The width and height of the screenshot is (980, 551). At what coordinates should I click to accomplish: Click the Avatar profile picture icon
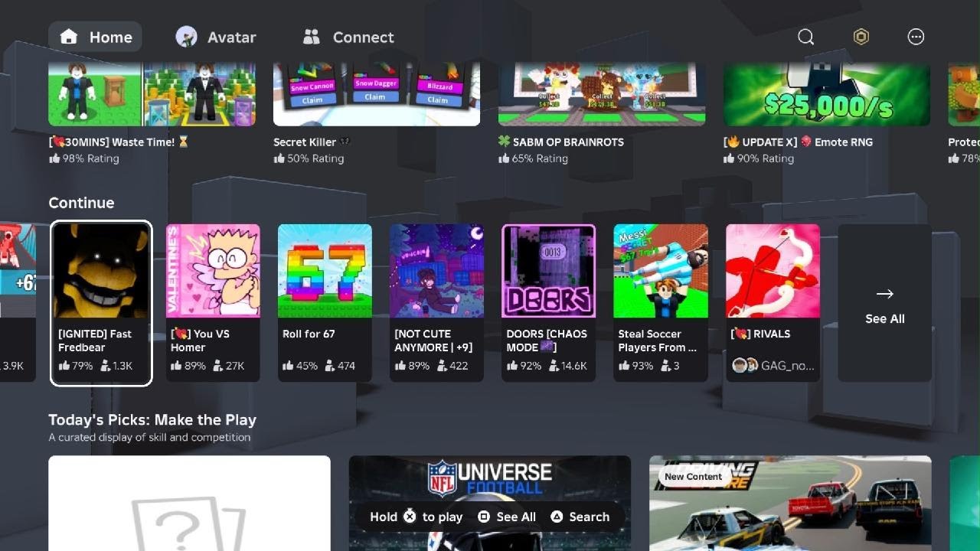click(x=186, y=37)
